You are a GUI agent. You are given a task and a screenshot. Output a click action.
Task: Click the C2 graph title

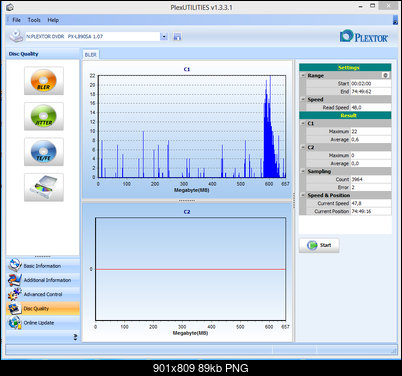click(187, 212)
